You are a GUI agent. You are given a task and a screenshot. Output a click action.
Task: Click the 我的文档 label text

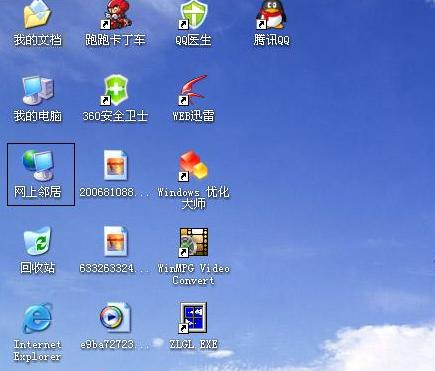tap(38, 40)
